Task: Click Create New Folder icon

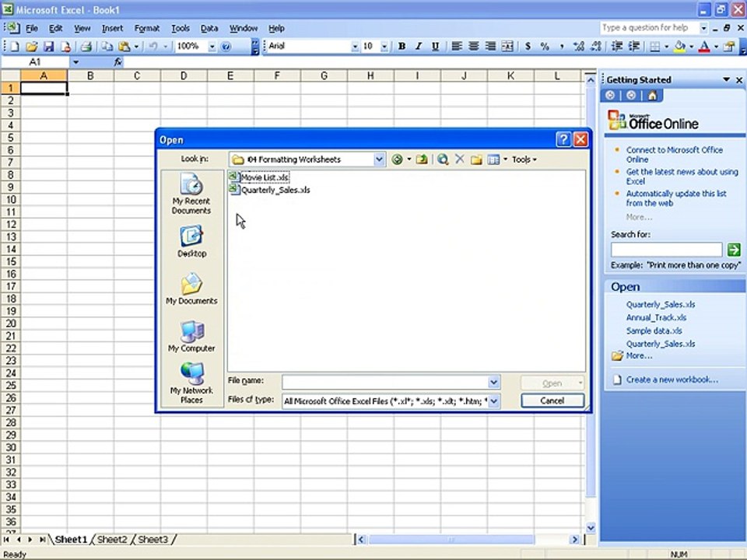Action: 476,159
